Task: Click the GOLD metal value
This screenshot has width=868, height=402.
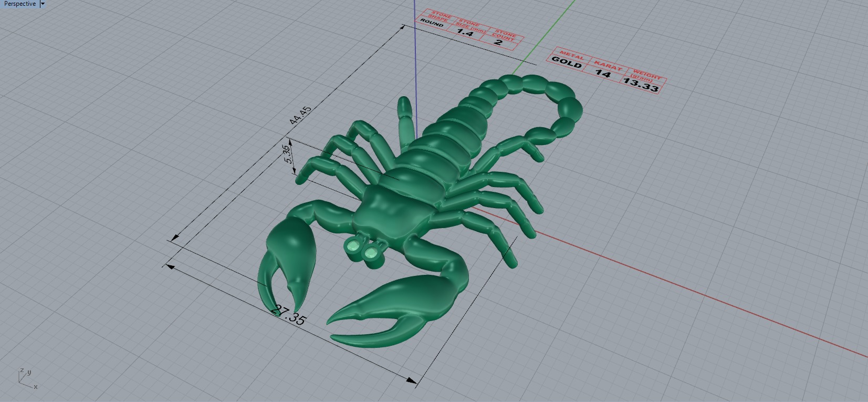Action: pyautogui.click(x=567, y=62)
